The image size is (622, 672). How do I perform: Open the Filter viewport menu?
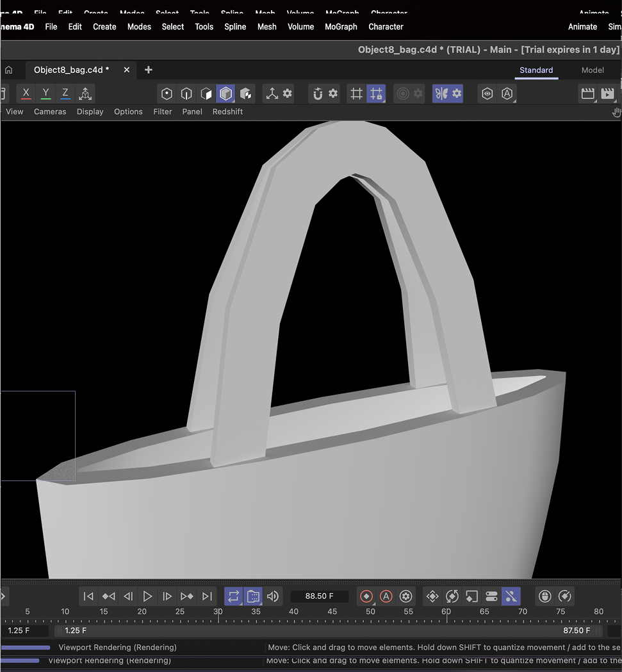click(x=162, y=111)
